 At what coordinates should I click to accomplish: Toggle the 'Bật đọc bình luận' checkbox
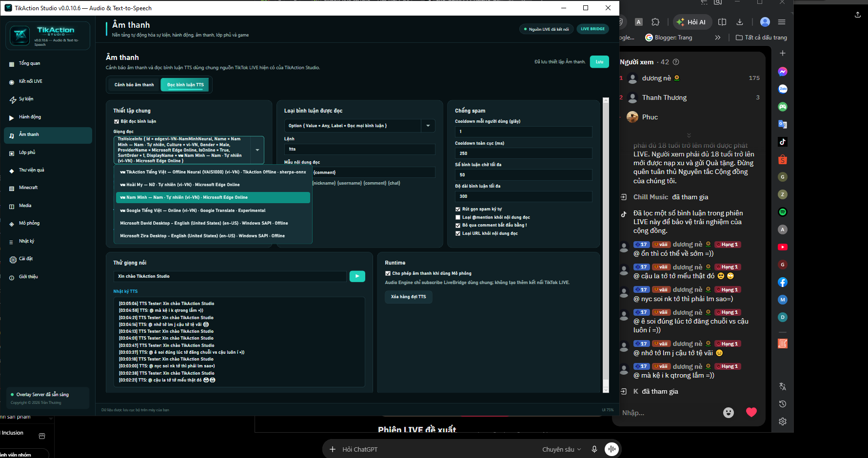117,121
